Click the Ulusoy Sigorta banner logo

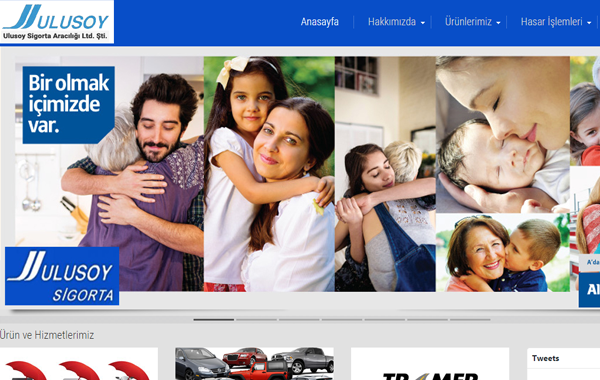62,276
